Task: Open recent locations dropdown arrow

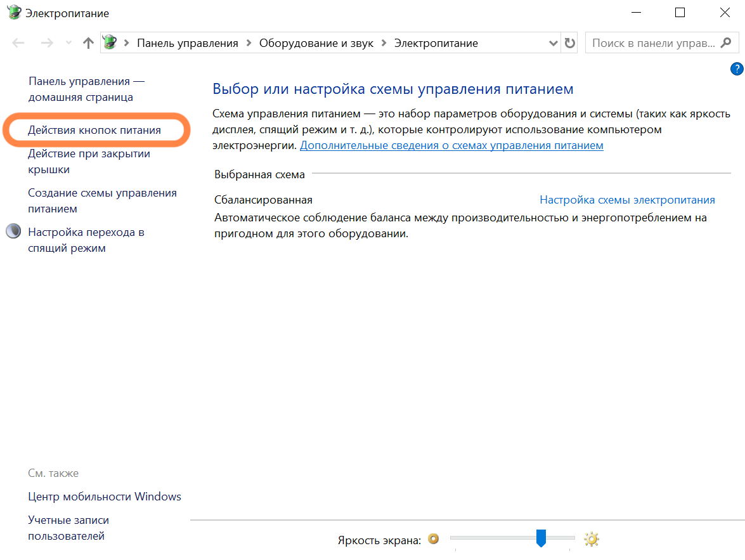Action: [69, 43]
